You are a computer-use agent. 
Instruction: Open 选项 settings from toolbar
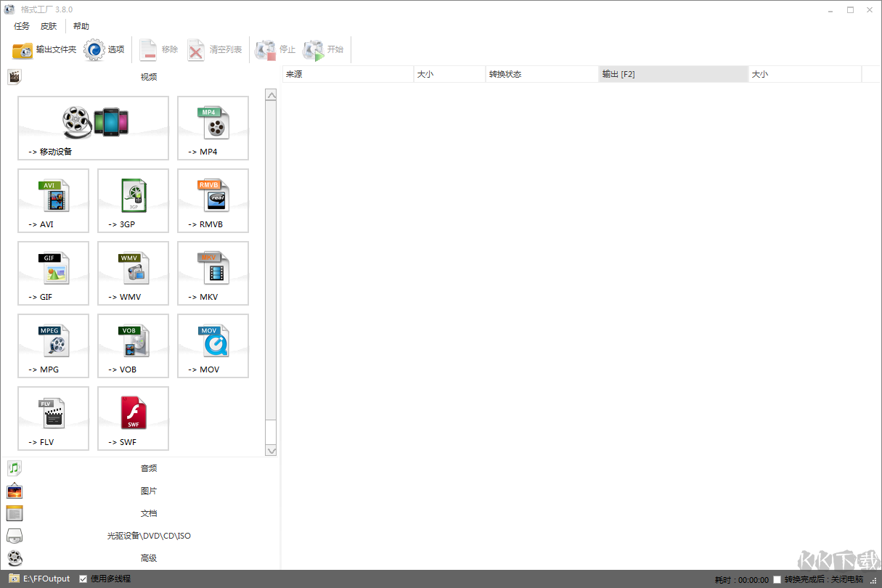105,49
